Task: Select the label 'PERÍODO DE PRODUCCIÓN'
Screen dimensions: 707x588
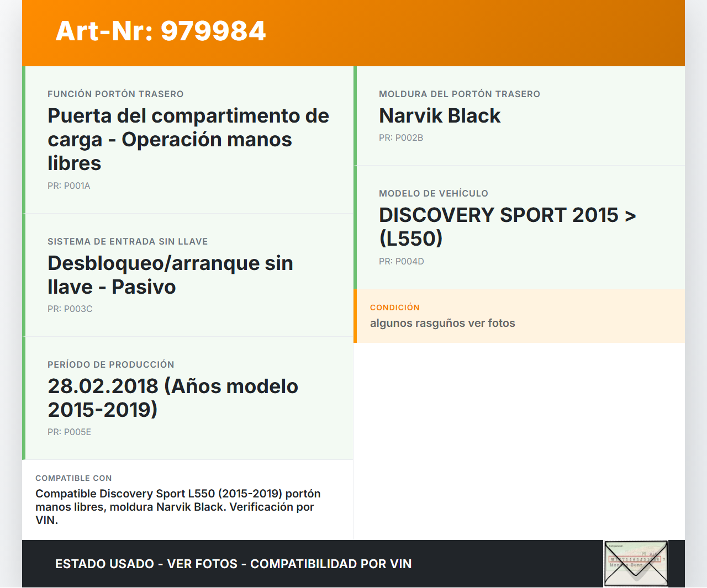Action: [111, 364]
